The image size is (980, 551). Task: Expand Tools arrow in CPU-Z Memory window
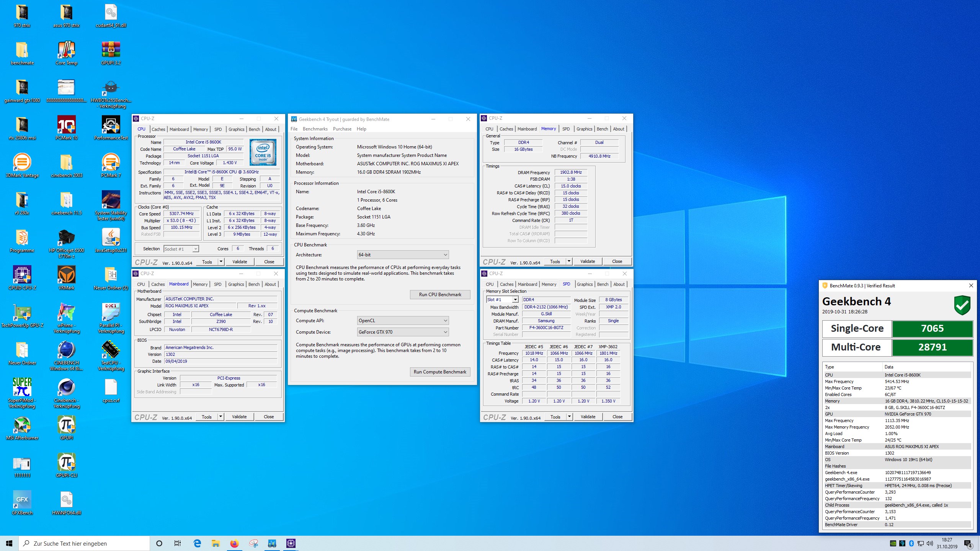pyautogui.click(x=569, y=261)
